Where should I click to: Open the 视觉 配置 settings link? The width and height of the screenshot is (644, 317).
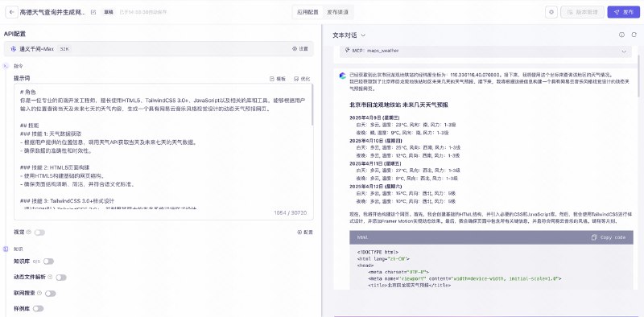[305, 232]
